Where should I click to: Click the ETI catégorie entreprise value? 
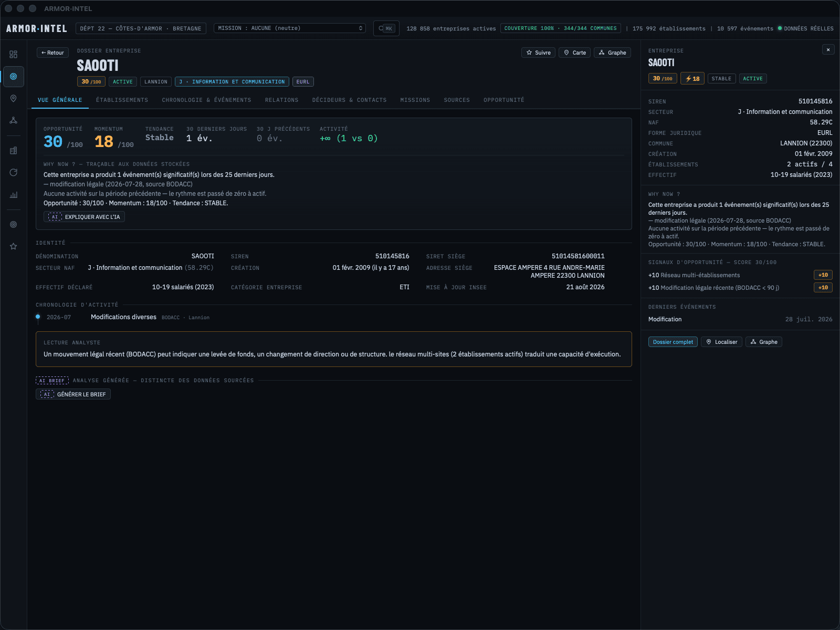(404, 287)
